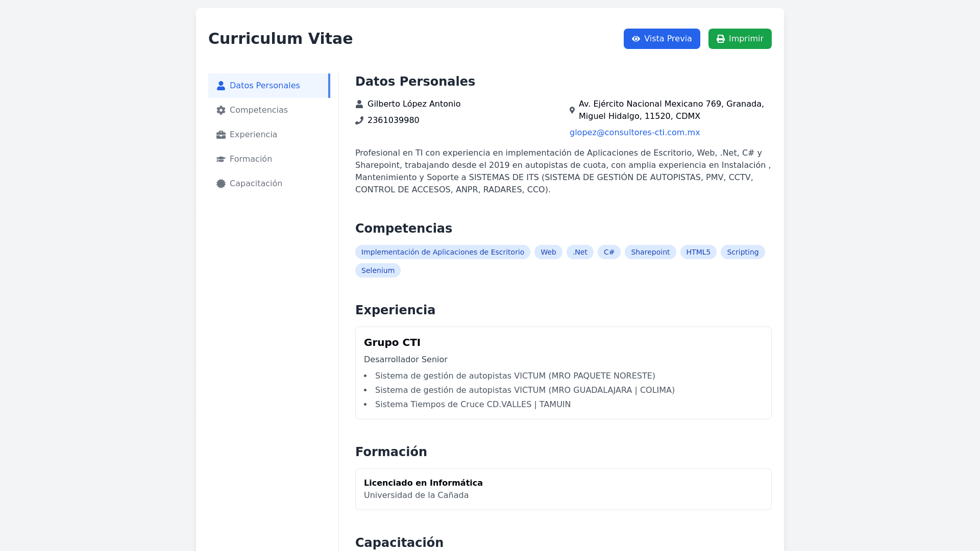Click the phone icon next to 2361039980

(x=359, y=120)
